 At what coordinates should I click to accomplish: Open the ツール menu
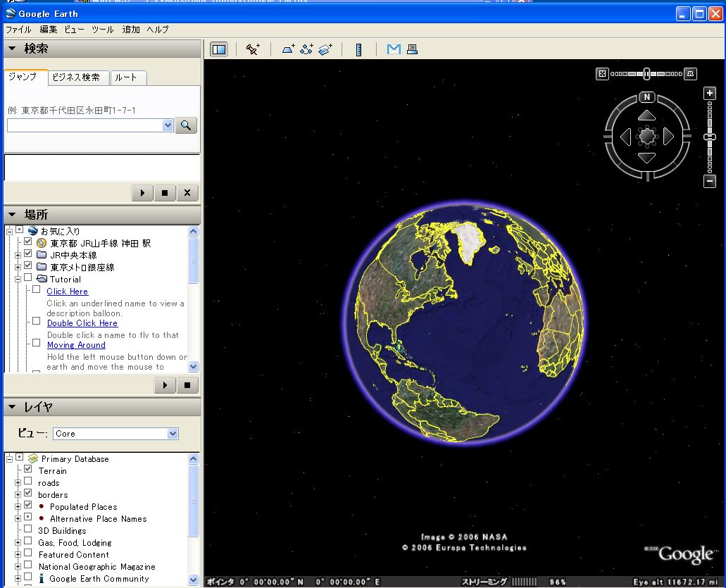pos(102,29)
